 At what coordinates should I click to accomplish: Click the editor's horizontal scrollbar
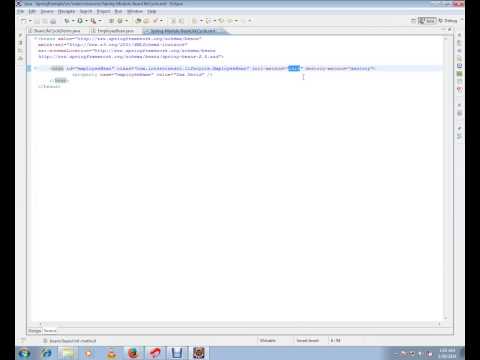tap(239, 324)
